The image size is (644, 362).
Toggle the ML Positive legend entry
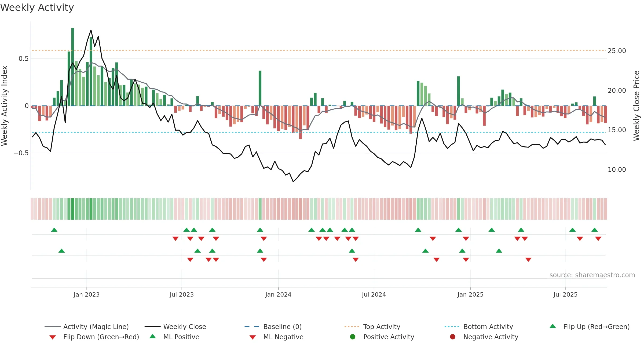coord(174,337)
